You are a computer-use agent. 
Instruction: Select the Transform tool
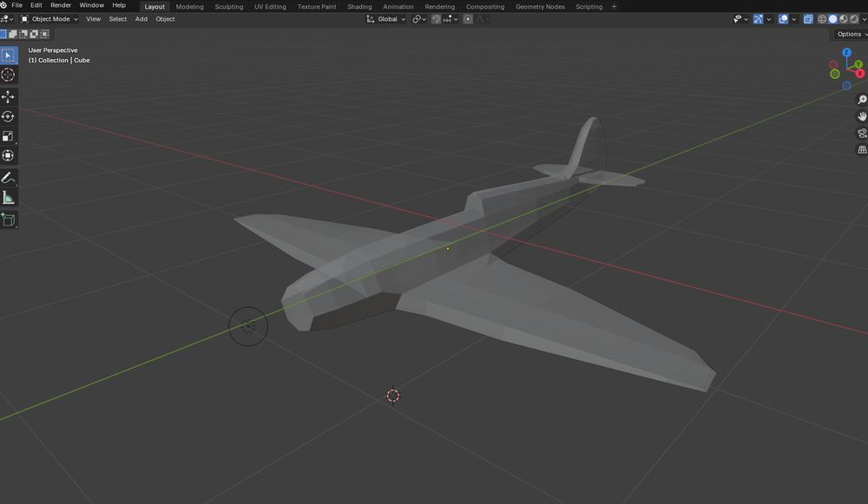point(8,156)
